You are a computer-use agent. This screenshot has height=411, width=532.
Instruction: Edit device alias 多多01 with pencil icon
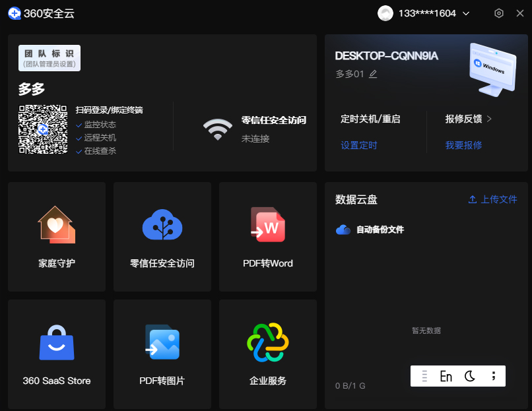click(373, 74)
